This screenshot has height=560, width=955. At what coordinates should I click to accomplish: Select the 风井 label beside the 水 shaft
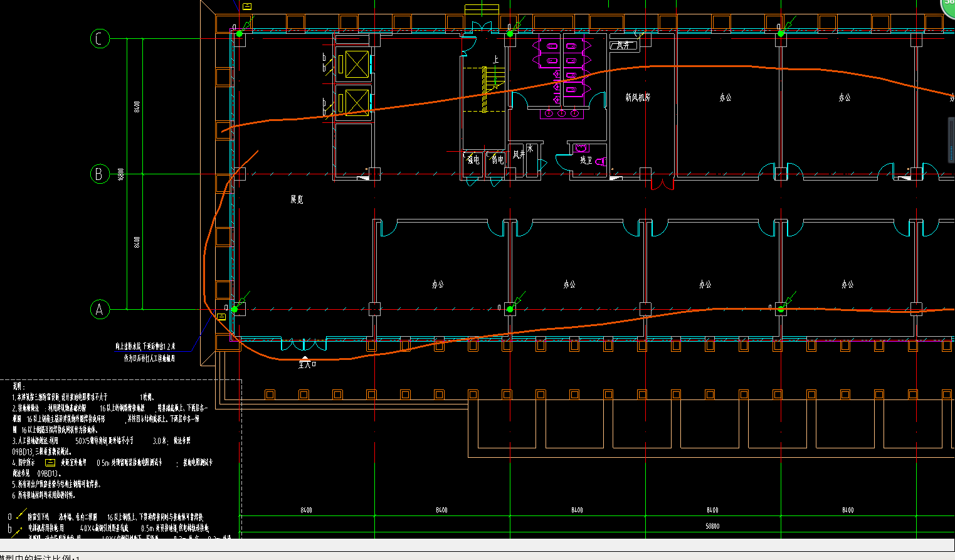point(519,154)
